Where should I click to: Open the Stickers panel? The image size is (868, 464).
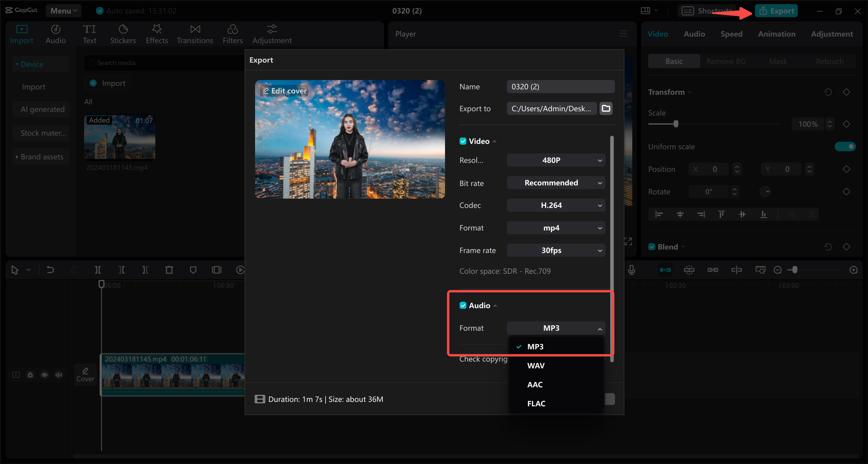pos(123,34)
